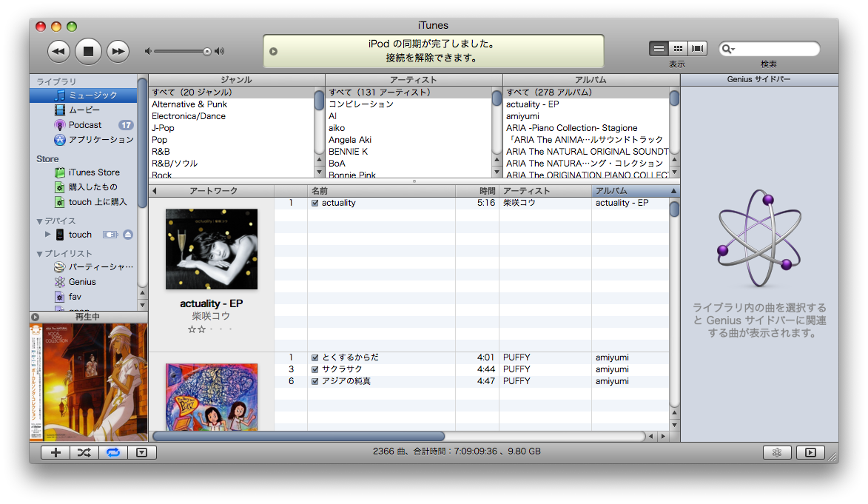Skip to next track button
The width and height of the screenshot is (868, 504).
(118, 52)
